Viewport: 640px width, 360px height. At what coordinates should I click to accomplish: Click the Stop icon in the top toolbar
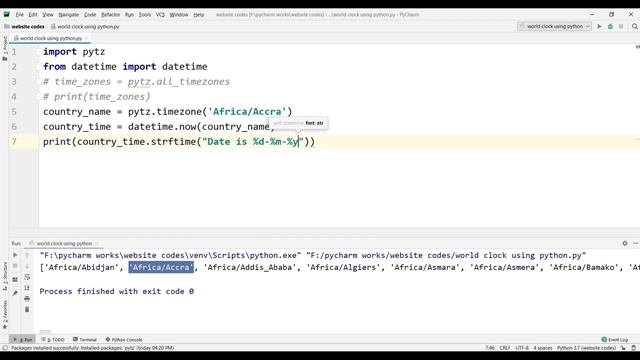(x=621, y=27)
